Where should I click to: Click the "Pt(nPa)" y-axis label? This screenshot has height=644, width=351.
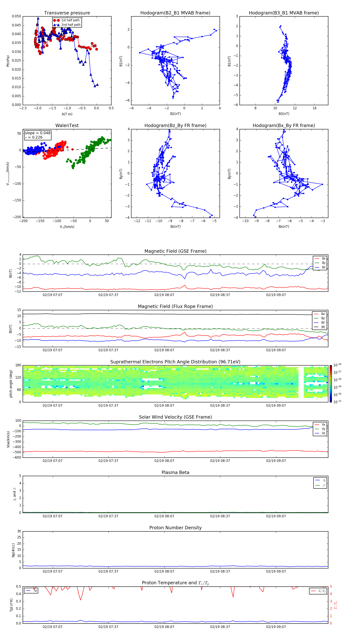(x=8, y=61)
